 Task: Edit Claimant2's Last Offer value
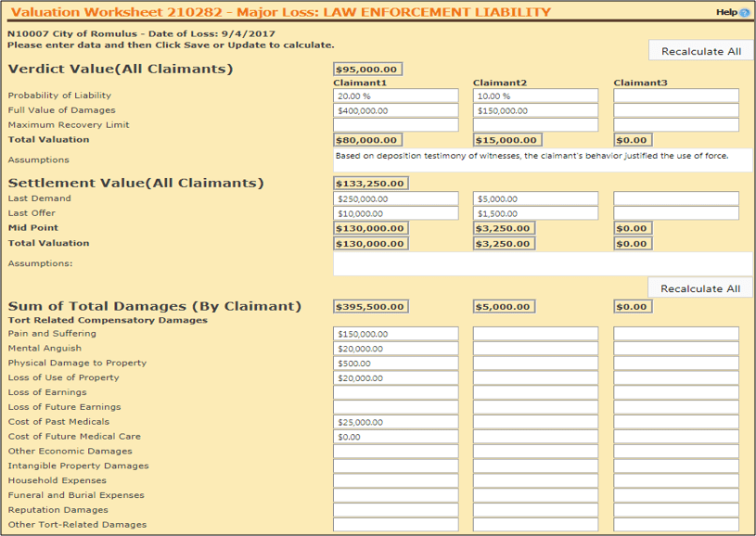point(533,212)
